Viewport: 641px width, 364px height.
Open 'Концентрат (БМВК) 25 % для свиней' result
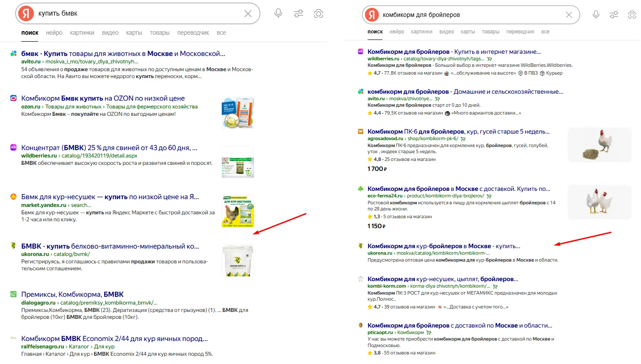(109, 148)
